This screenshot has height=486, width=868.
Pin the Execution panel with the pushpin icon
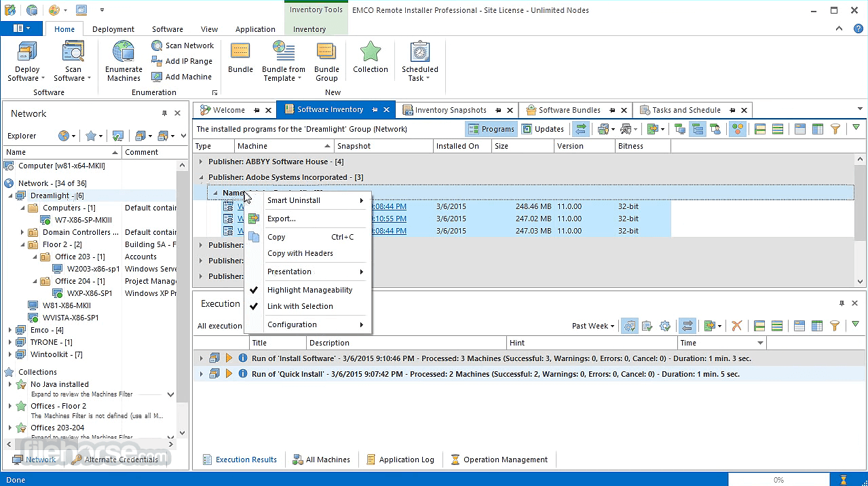[x=842, y=303]
